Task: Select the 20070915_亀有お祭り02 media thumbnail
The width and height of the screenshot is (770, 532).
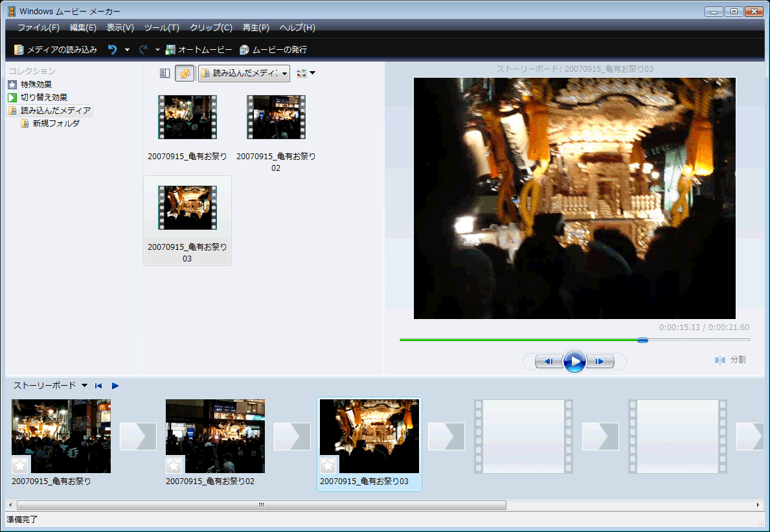Action: (x=277, y=117)
